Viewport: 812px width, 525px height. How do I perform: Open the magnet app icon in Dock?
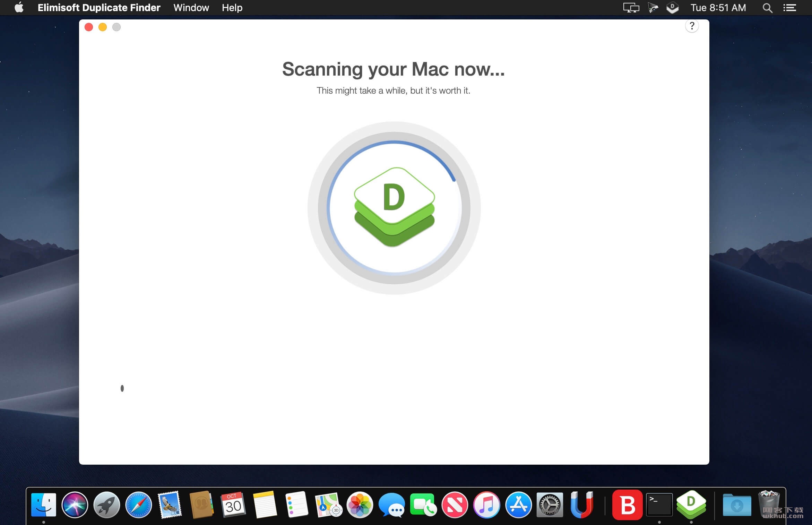(582, 505)
